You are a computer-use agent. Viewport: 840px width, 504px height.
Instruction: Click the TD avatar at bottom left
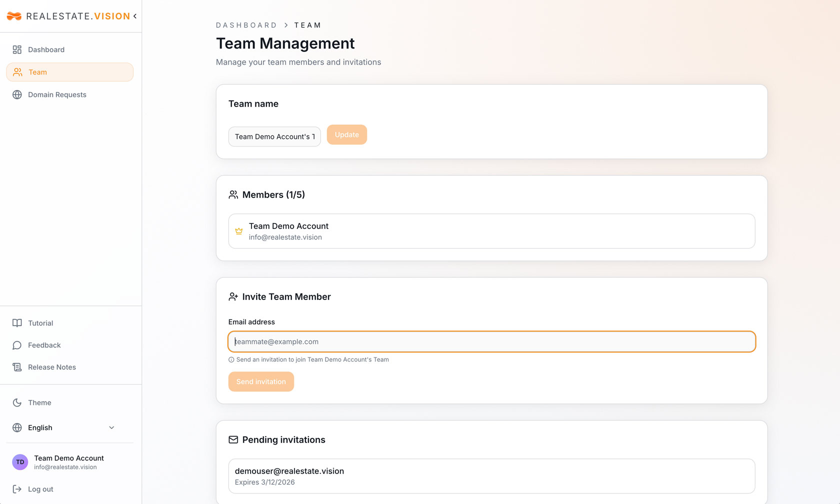click(19, 462)
